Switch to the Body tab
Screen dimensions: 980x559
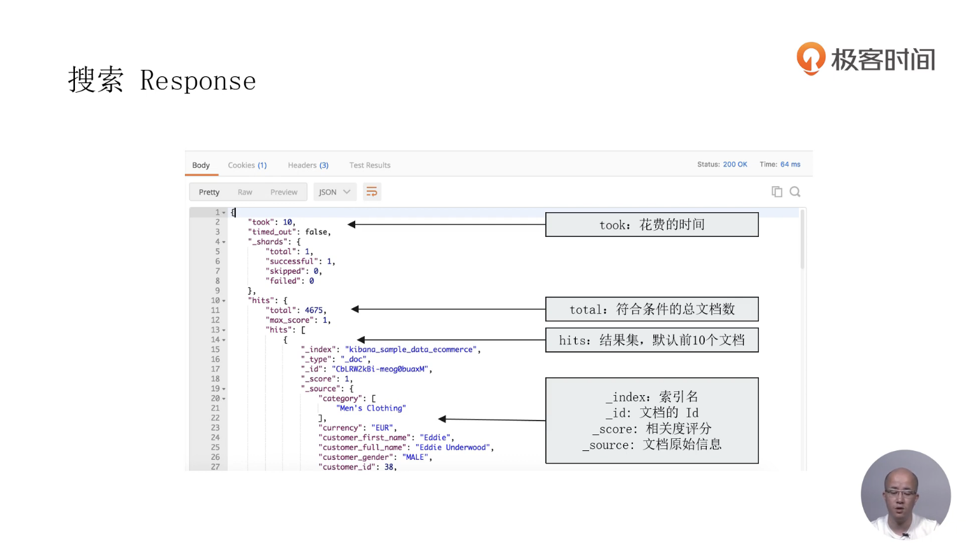point(201,165)
